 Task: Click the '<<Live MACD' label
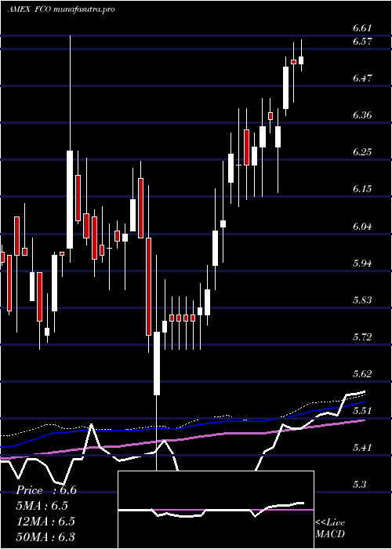[330, 528]
